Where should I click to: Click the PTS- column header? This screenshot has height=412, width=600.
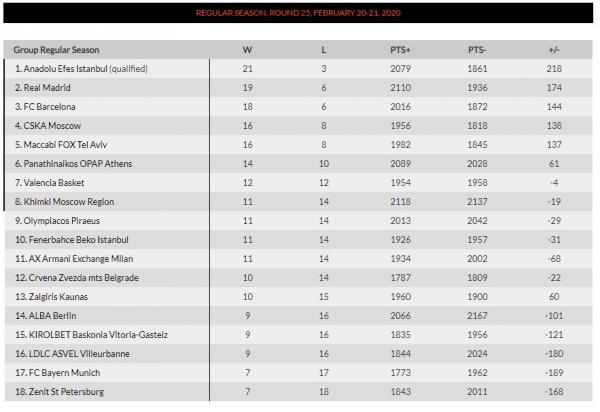(477, 49)
